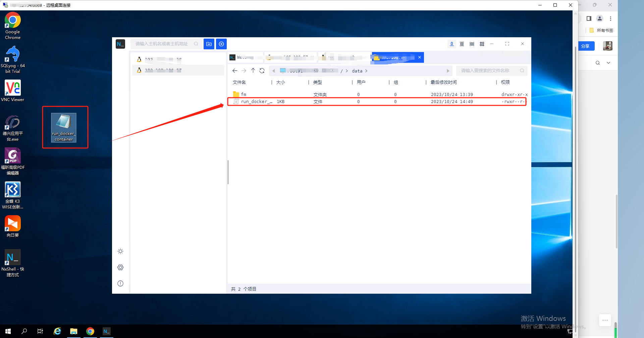This screenshot has height=338, width=644.
Task: Toggle NxShell fullscreen icon
Action: tap(507, 44)
